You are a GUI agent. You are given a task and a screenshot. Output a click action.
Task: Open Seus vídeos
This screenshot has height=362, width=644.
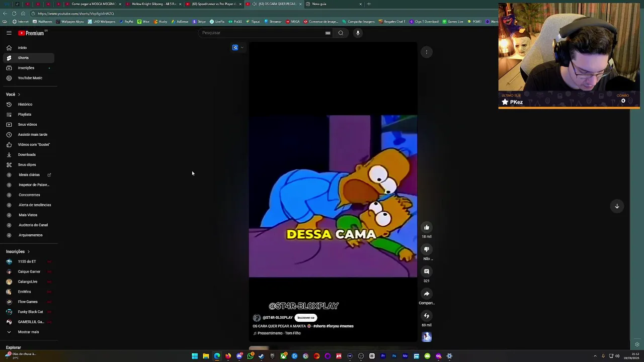29,125
